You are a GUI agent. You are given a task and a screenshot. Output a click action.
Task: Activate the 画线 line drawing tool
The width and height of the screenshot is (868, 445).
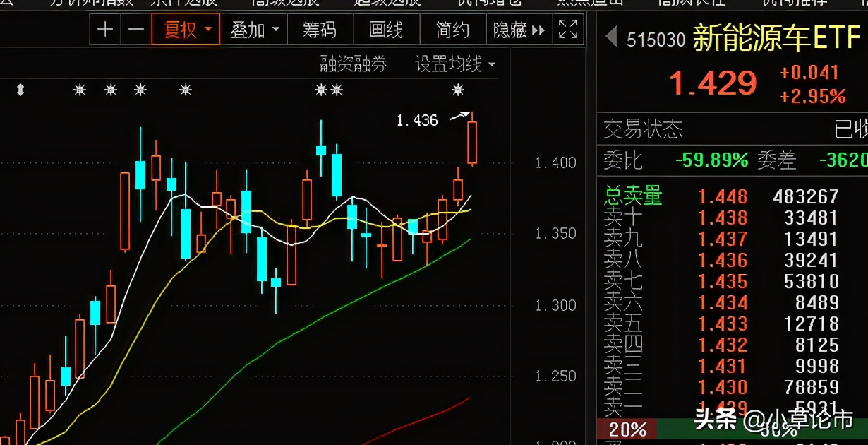tap(386, 30)
